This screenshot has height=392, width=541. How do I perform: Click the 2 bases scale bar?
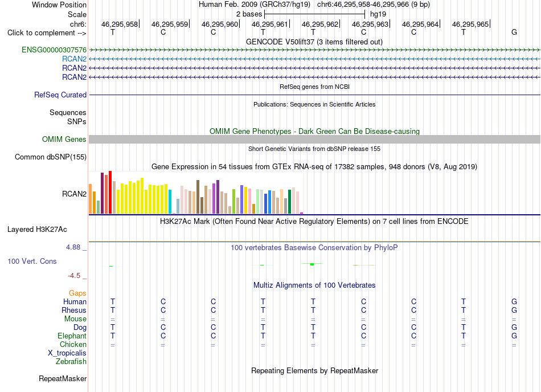[x=314, y=14]
